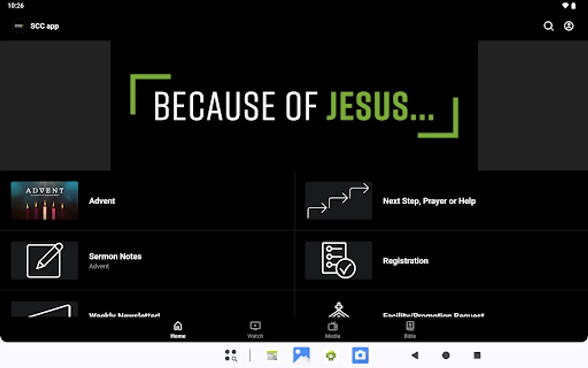Switch to the Watch tab
Screen dimensions: 588x368
tap(255, 329)
